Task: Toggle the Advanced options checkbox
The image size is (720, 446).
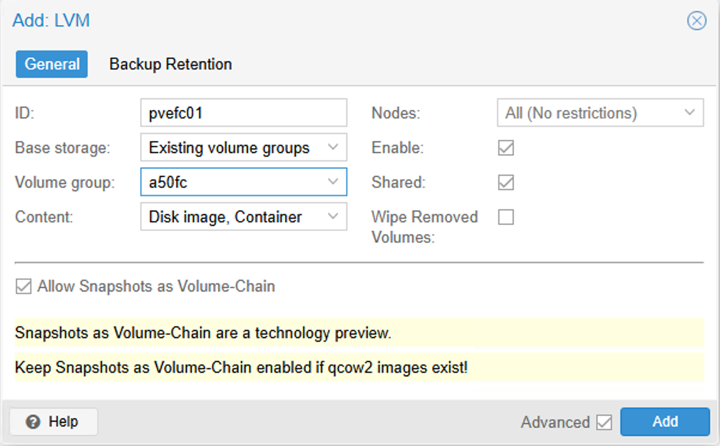Action: [x=604, y=422]
